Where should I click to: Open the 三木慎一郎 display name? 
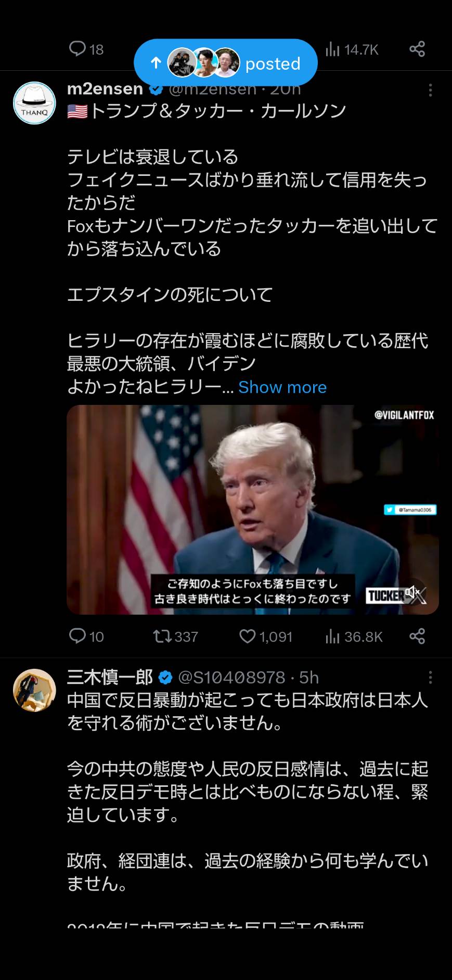(x=110, y=677)
